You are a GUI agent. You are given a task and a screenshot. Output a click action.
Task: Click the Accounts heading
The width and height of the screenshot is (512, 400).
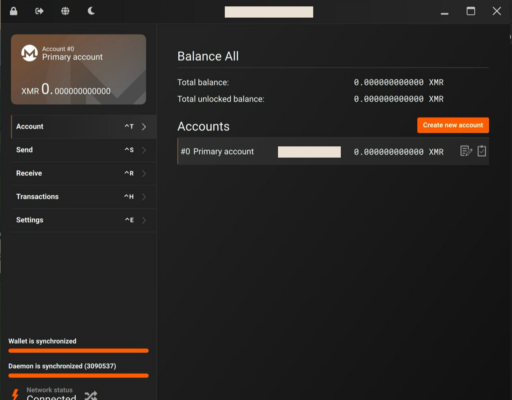pos(203,126)
